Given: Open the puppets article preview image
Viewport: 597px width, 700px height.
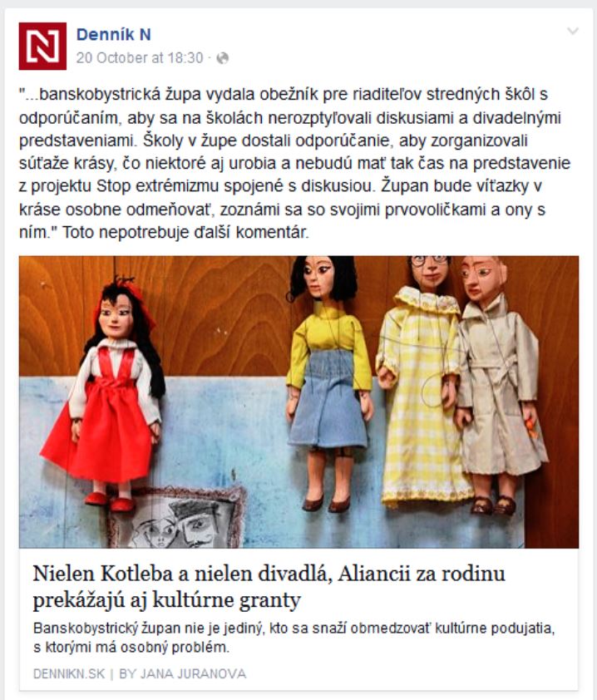Looking at the screenshot, I should [298, 402].
